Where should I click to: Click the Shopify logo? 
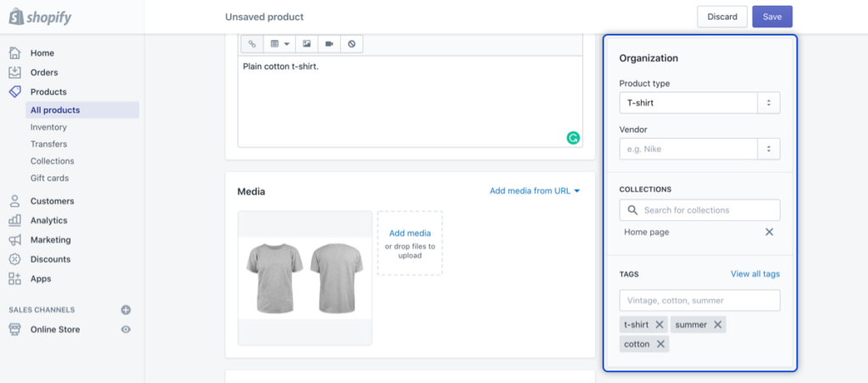[41, 17]
